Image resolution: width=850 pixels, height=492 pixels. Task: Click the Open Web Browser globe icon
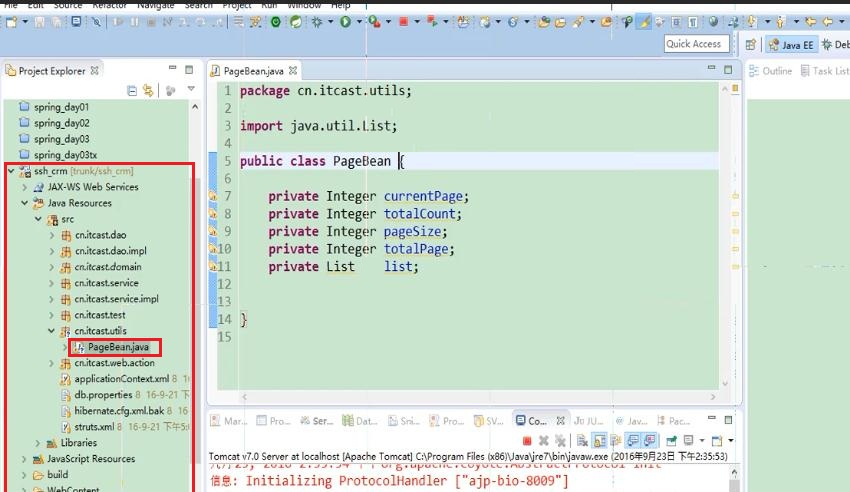[x=713, y=22]
